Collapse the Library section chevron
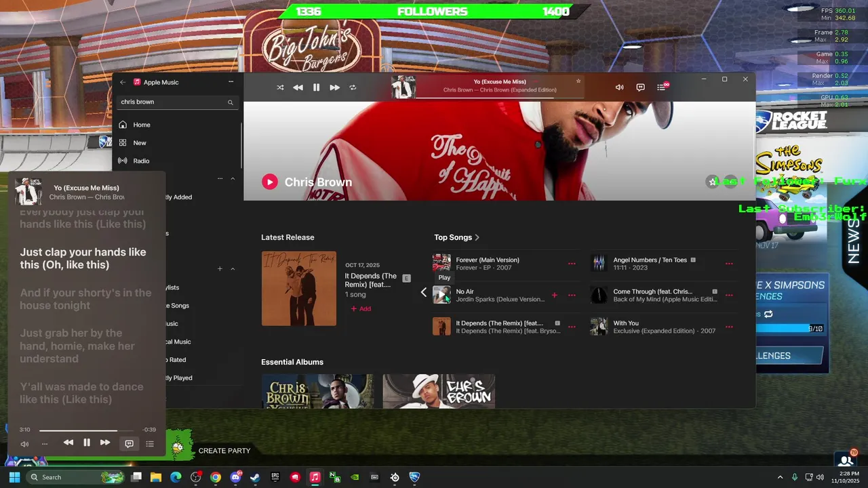The image size is (868, 488). tap(233, 179)
